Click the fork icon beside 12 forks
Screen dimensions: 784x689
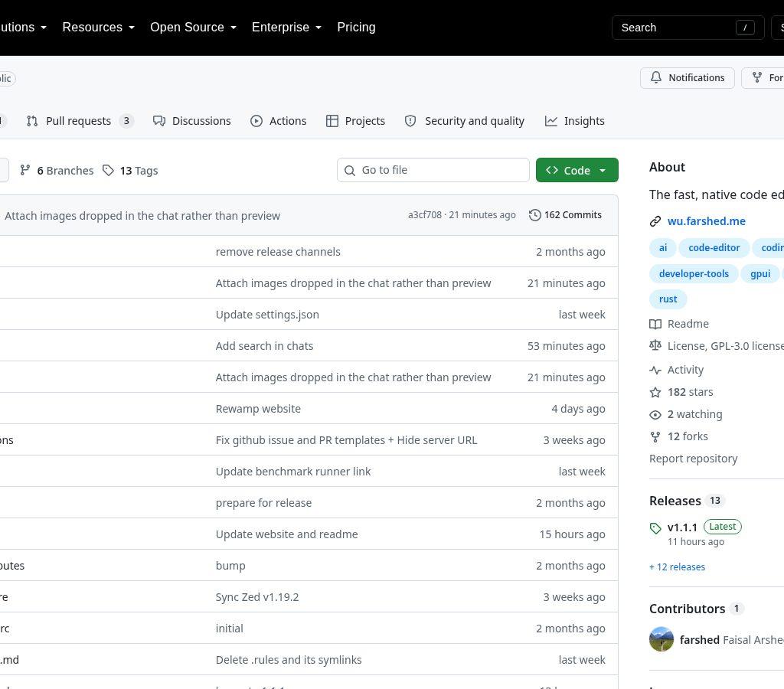655,437
